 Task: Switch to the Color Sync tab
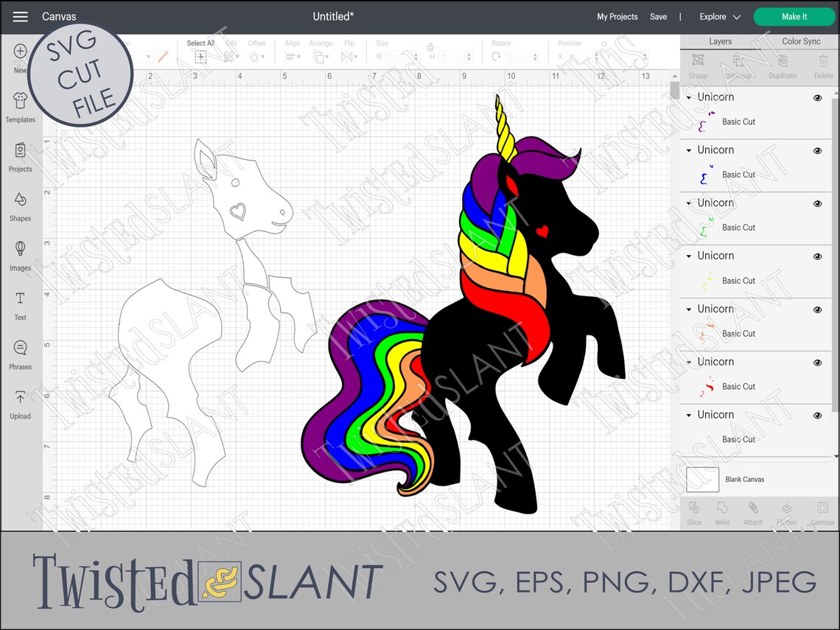801,41
